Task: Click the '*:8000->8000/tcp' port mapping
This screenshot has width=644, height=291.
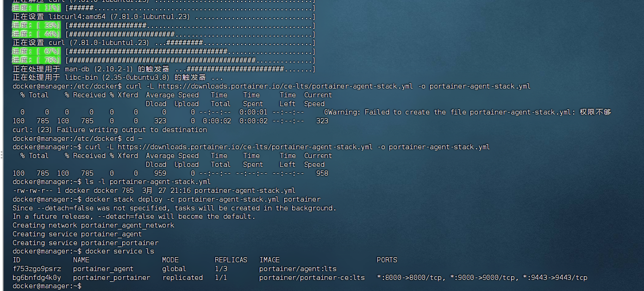Action: coord(410,278)
